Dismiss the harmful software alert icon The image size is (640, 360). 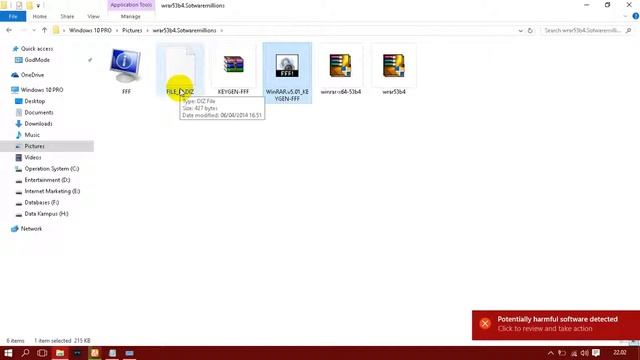(x=485, y=324)
